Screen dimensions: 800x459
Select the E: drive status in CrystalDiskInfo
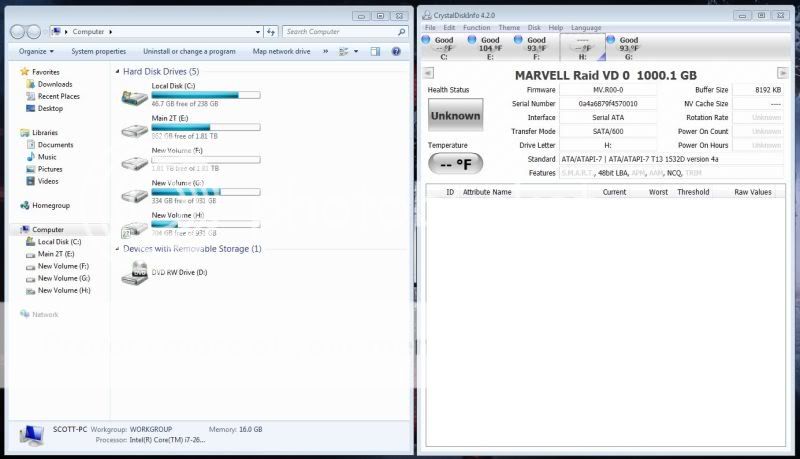[490, 46]
